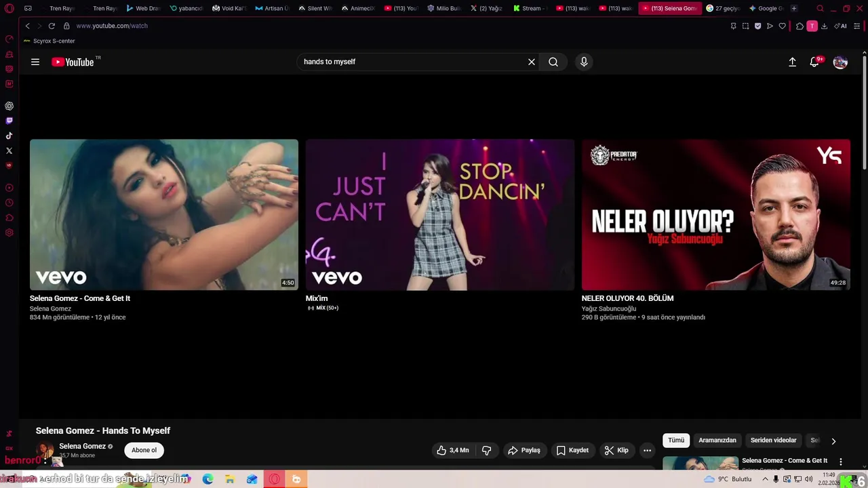Screen dimensions: 868x488
Task: Open Opera main menu logo
Action: tap(9, 8)
